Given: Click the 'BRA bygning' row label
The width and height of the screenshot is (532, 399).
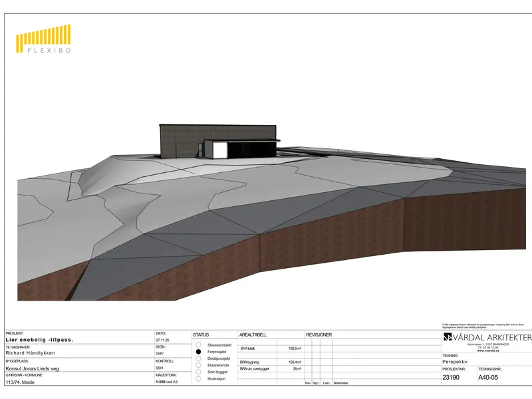Looking at the screenshot, I should click(x=249, y=362).
